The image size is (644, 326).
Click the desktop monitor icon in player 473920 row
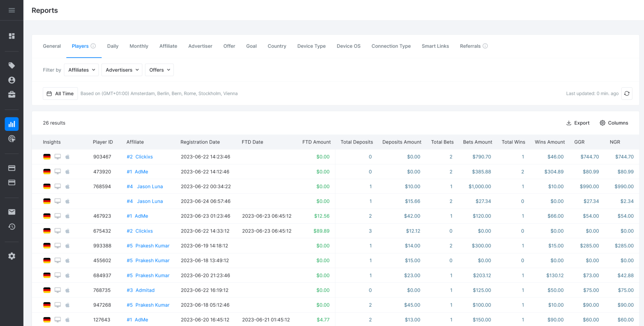click(x=57, y=172)
